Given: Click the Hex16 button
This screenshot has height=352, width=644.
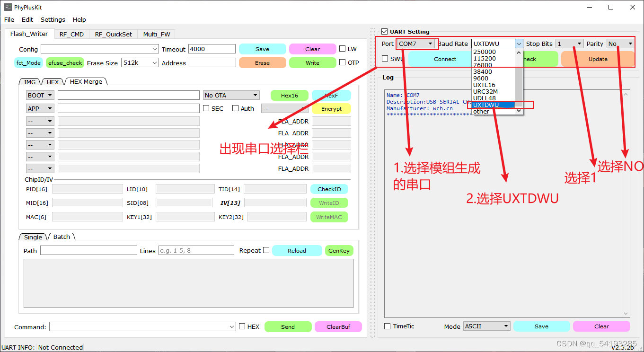Looking at the screenshot, I should tap(289, 95).
